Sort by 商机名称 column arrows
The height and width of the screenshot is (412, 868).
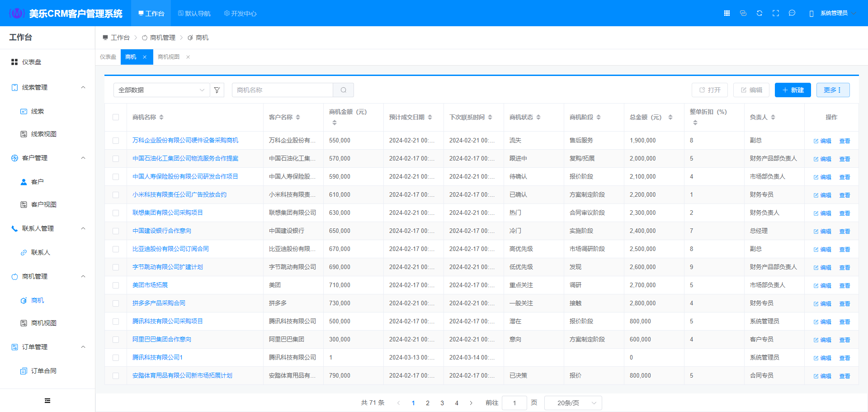(161, 117)
